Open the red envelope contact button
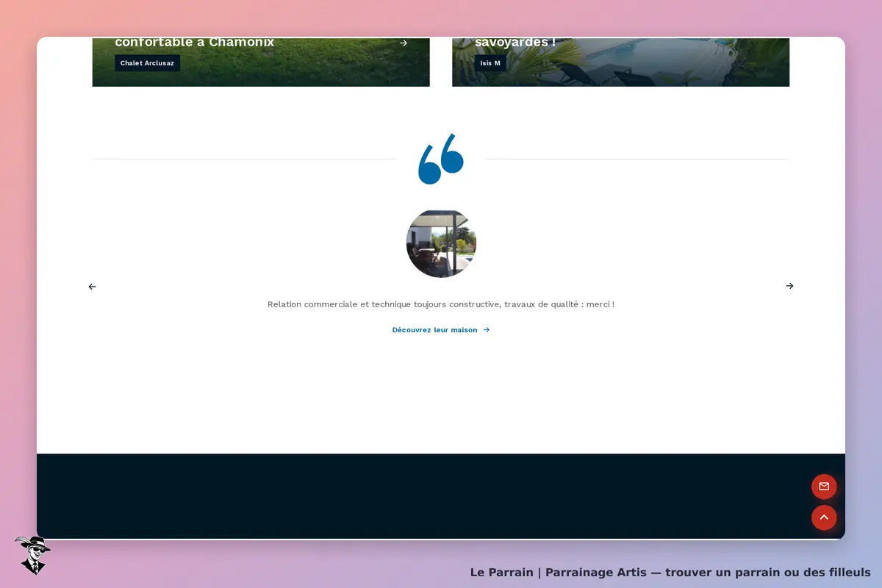The image size is (882, 588). (x=824, y=487)
